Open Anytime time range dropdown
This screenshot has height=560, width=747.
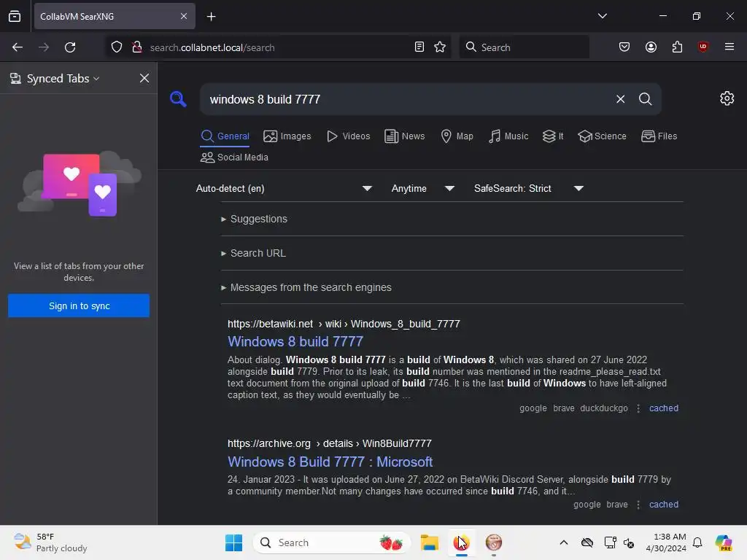tap(422, 189)
